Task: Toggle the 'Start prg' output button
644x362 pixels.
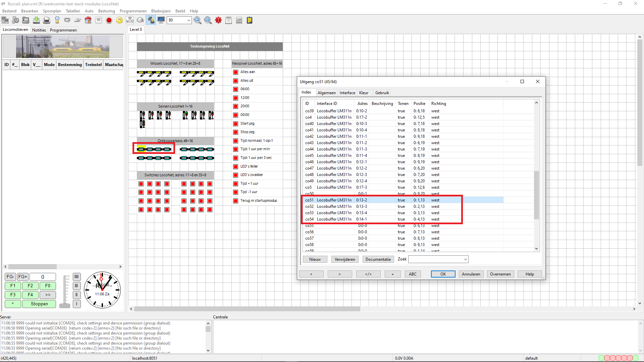Action: click(x=235, y=124)
